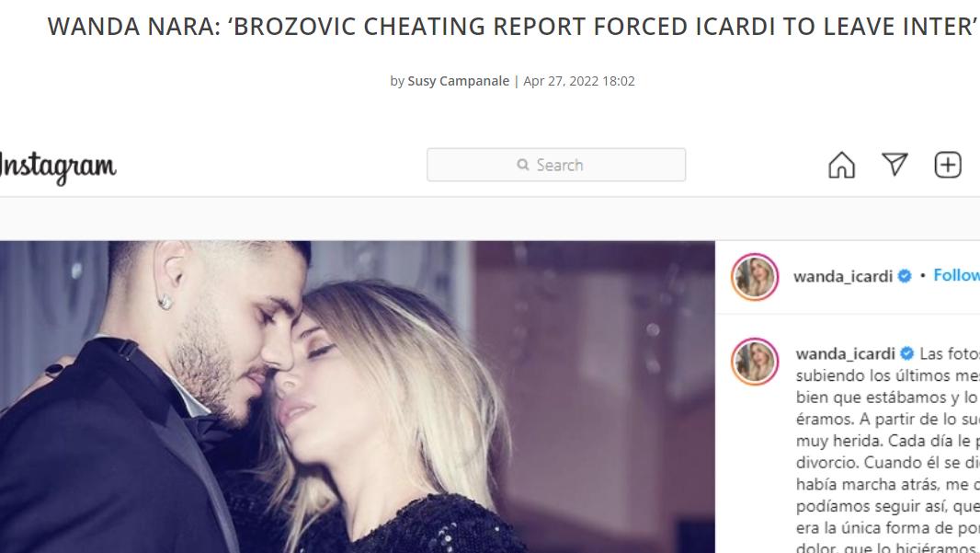Open wanda_icardi avatar in post header

(x=755, y=276)
